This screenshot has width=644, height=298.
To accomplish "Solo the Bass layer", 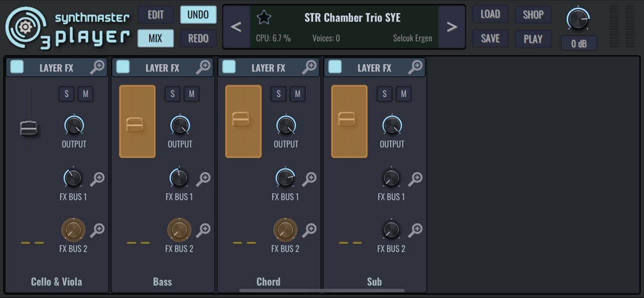I will pyautogui.click(x=172, y=94).
